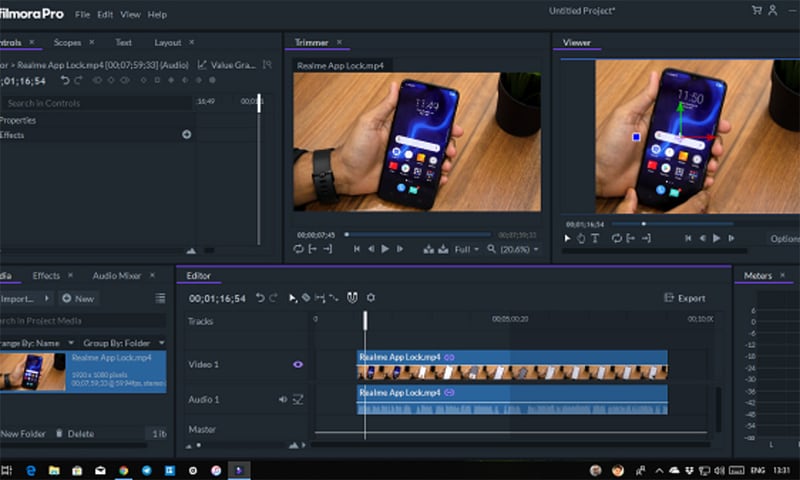Switch to Layout tab
The width and height of the screenshot is (800, 480).
point(167,42)
